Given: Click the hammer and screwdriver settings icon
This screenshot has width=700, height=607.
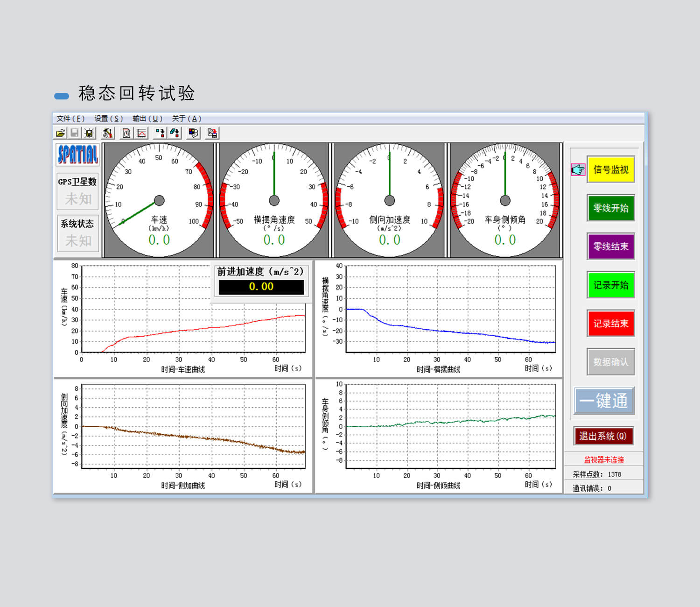Looking at the screenshot, I should (108, 134).
